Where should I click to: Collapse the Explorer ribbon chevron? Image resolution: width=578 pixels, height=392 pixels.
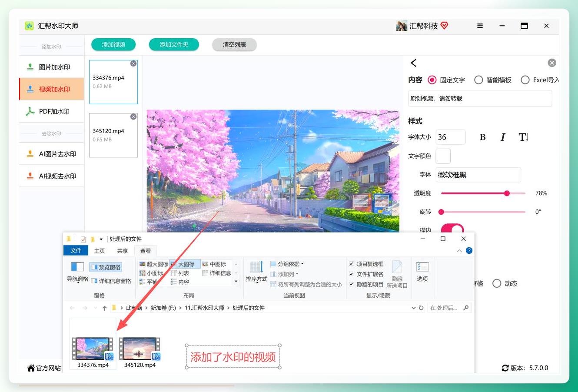[459, 251]
